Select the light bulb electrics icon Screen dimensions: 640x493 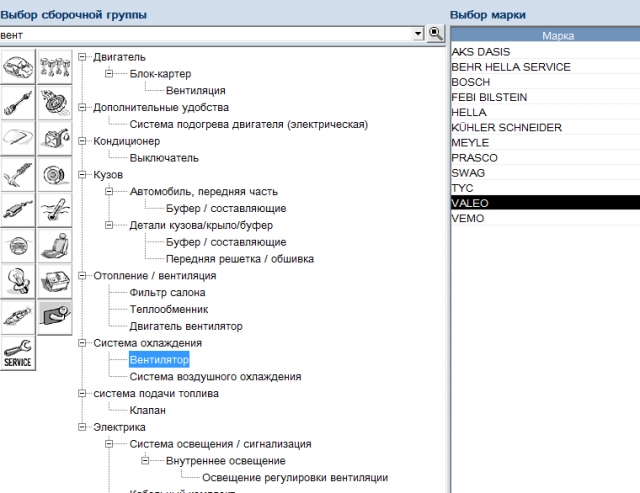point(18,282)
